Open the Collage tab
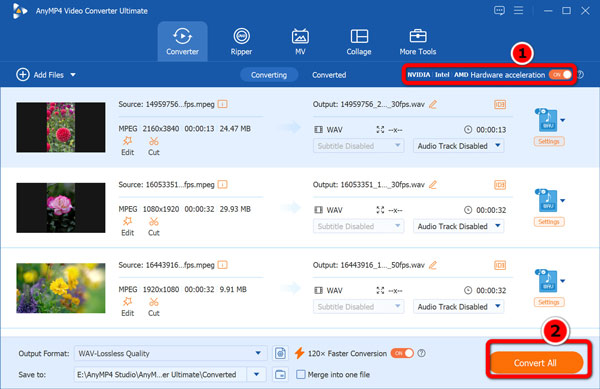This screenshot has width=600, height=389. pos(359,41)
